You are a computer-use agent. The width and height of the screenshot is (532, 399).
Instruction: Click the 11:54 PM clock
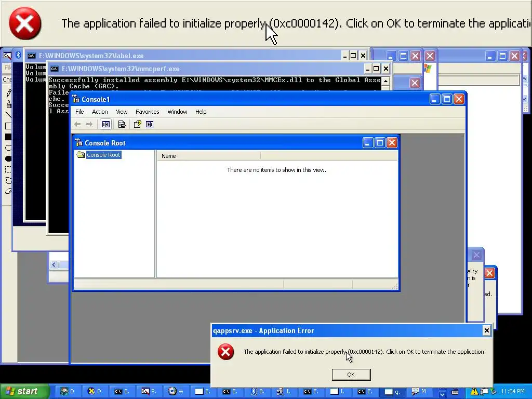pyautogui.click(x=512, y=392)
